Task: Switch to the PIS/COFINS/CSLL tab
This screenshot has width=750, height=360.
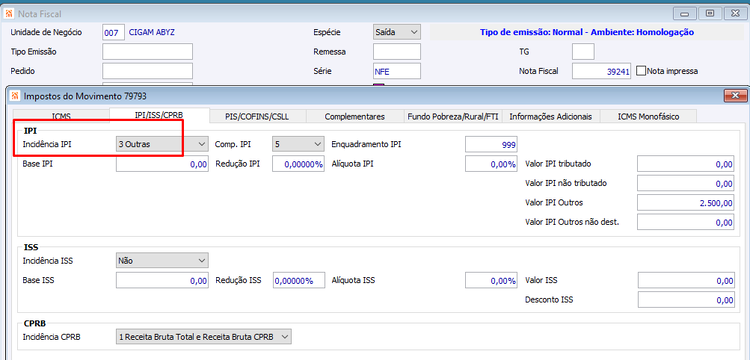Action: click(257, 117)
